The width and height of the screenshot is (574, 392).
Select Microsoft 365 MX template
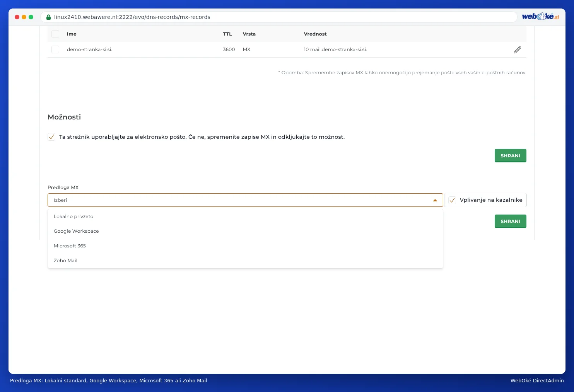(245, 246)
